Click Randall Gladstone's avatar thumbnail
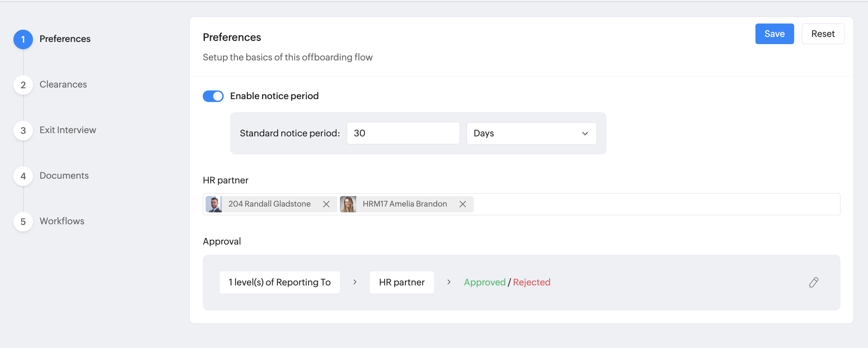This screenshot has height=348, width=868. click(x=214, y=204)
